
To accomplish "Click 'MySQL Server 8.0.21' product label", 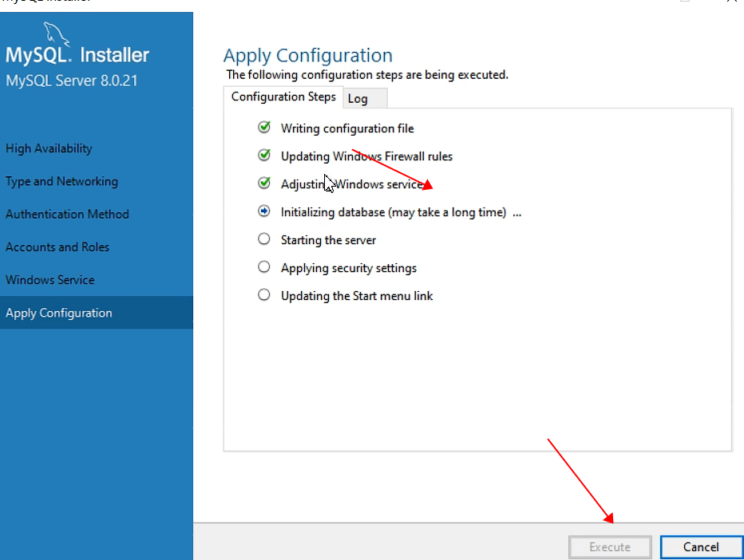I will pos(72,81).
